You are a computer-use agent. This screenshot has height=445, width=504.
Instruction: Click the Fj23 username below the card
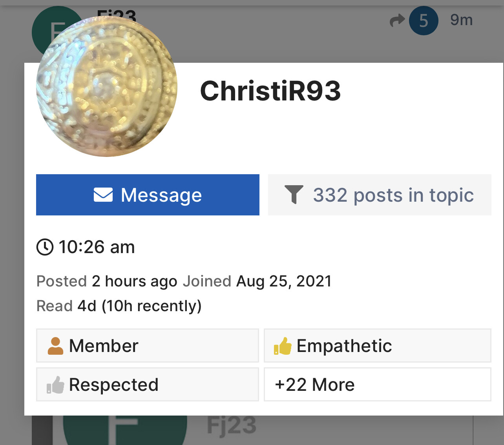232,425
